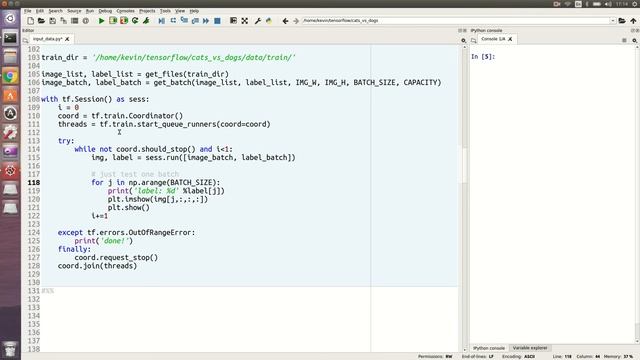Click the text 'plt.show()' in the editor

129,207
